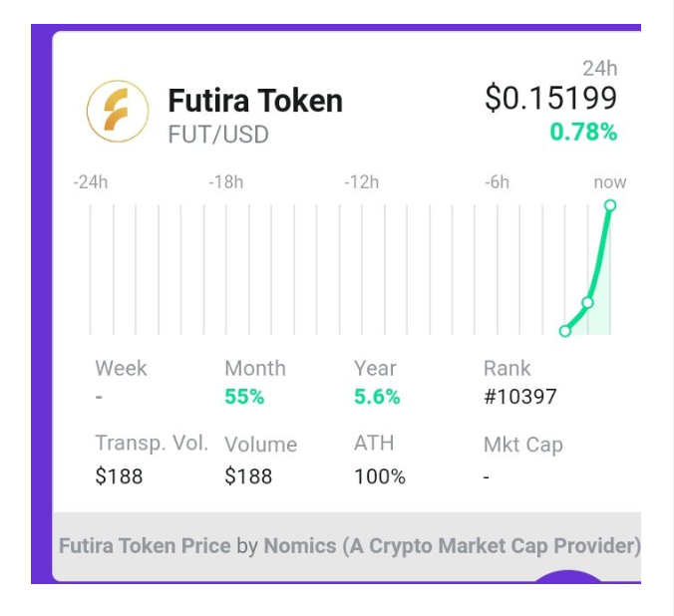
Task: Click the 0.78% change percentage
Action: click(583, 132)
